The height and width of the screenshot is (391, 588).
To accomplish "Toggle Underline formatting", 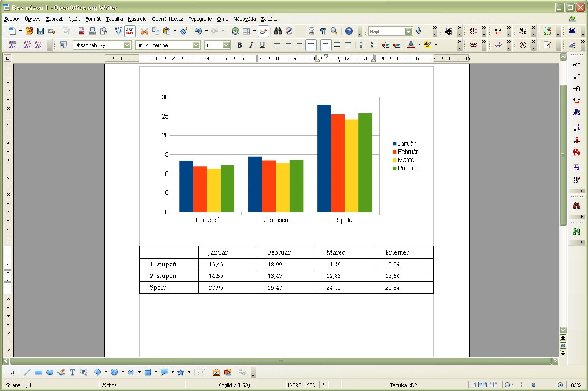I will tap(262, 45).
